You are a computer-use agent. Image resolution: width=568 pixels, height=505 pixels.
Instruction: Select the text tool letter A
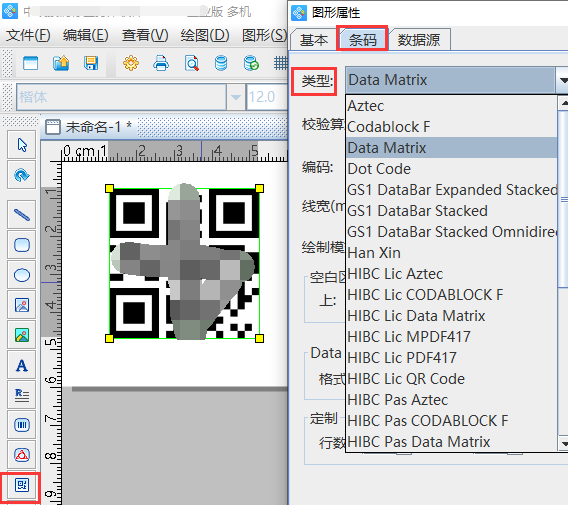click(22, 365)
